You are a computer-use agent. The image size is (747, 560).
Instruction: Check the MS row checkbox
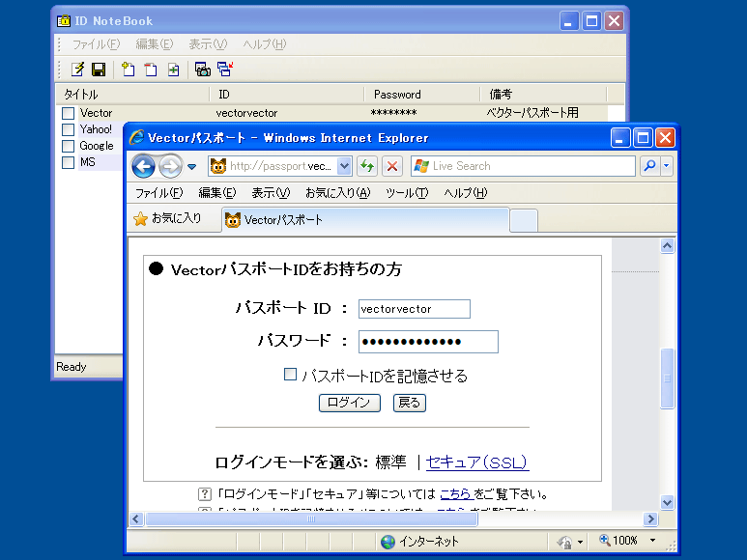point(68,162)
